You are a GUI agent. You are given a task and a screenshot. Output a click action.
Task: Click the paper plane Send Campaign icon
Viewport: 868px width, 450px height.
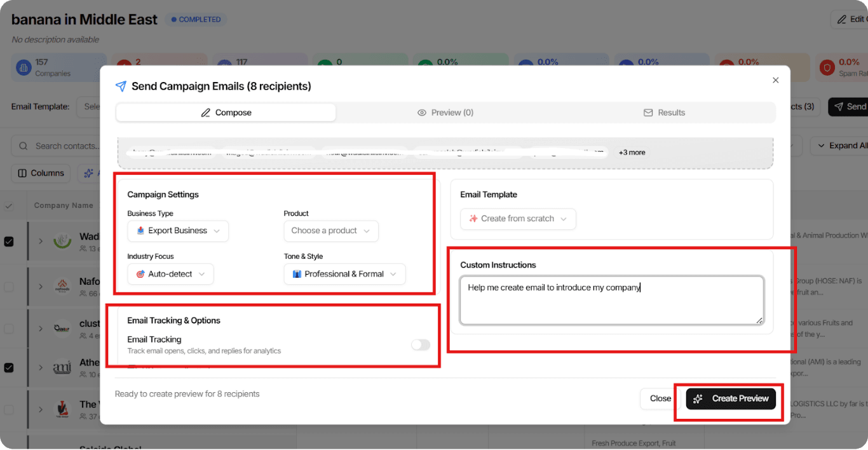(121, 86)
